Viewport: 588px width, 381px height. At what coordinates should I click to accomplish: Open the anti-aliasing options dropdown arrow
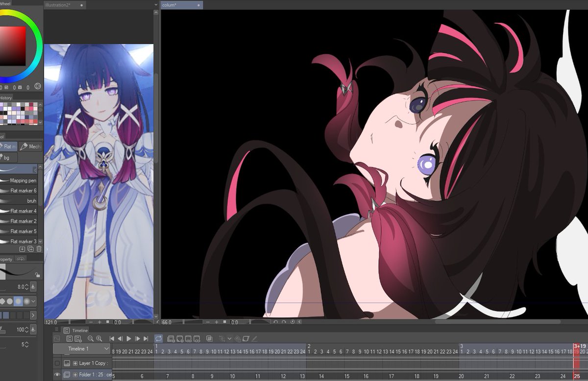[33, 301]
